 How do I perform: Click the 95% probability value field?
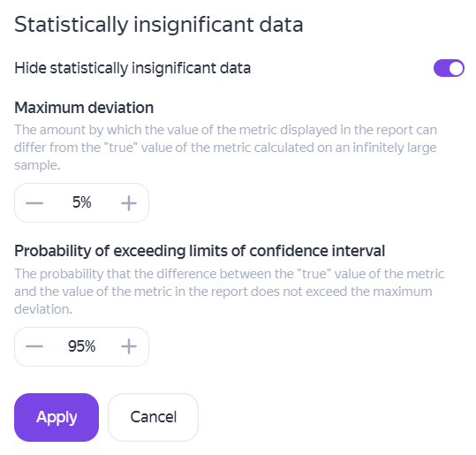(81, 346)
